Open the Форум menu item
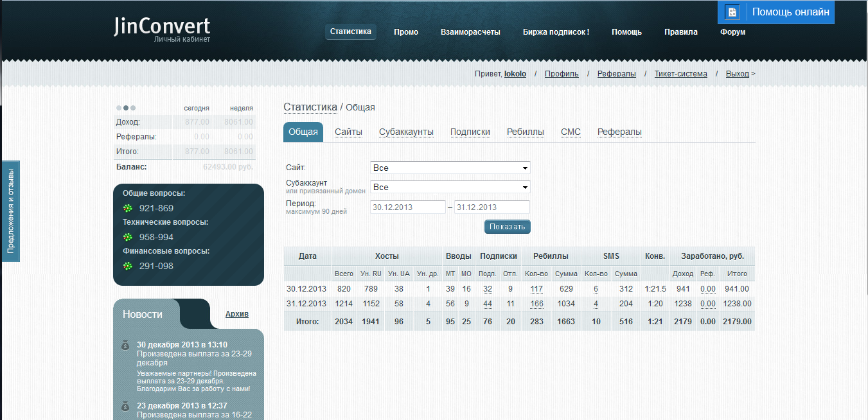The height and width of the screenshot is (420, 868). point(733,32)
